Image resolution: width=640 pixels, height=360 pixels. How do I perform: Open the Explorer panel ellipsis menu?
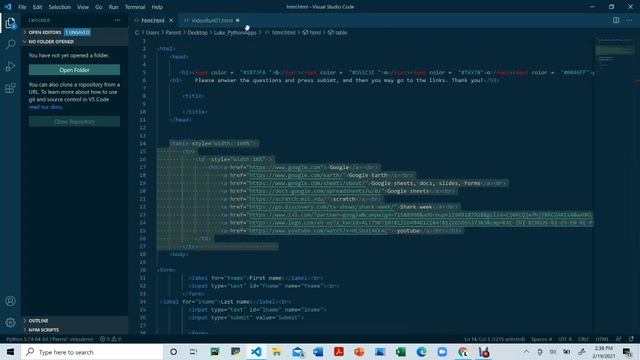pos(118,20)
